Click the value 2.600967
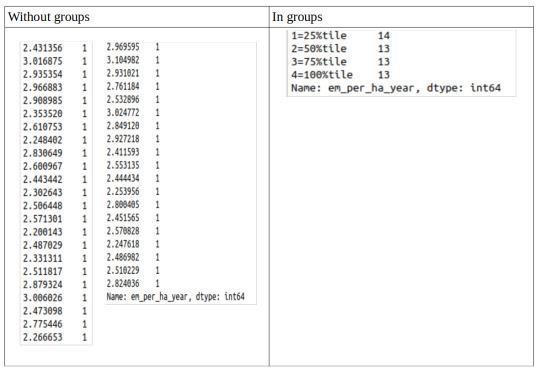This screenshot has height=369, width=540. [43, 166]
